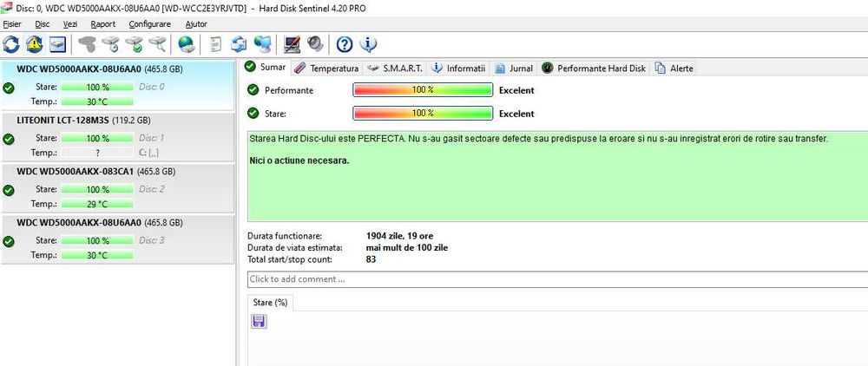The width and height of the screenshot is (868, 366).
Task: Click the Performante 100 % progress bar
Action: click(423, 89)
